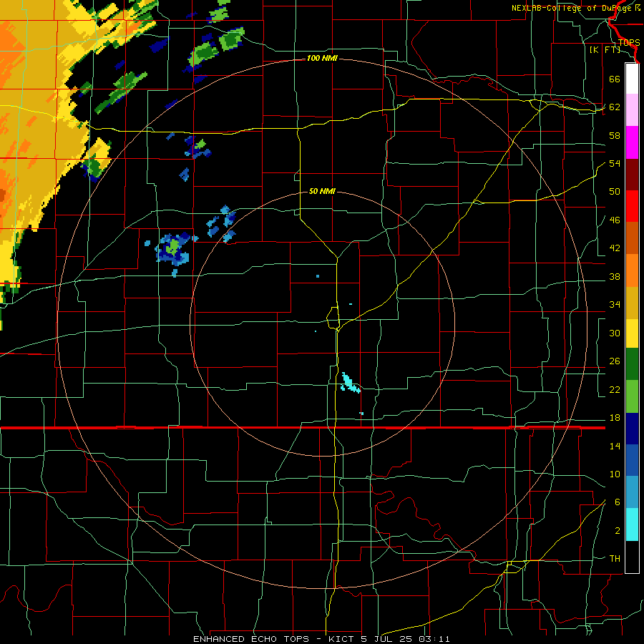This screenshot has width=644, height=644.
Task: Click the light pink legend swatch
Action: 632,110
